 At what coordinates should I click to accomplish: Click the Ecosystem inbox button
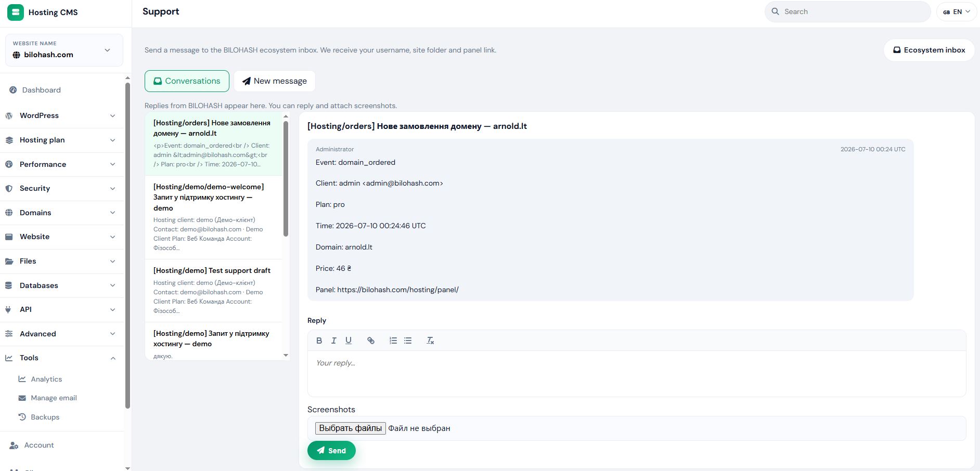tap(929, 50)
